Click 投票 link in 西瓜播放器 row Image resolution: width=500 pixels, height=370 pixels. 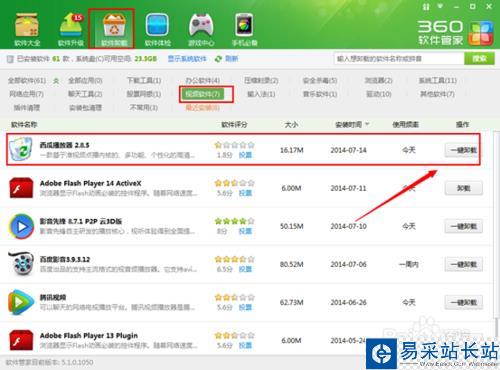point(245,155)
